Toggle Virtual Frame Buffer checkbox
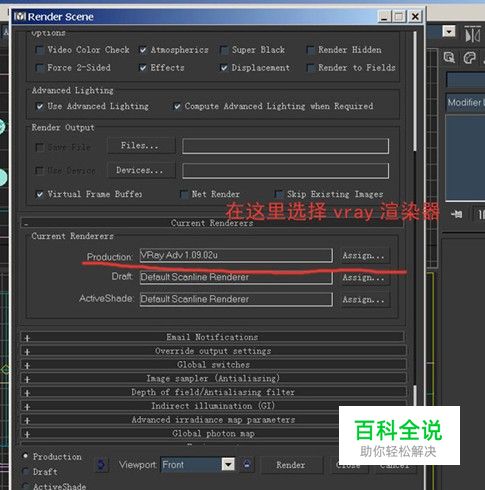Viewport: 485px width, 490px height. 40,194
